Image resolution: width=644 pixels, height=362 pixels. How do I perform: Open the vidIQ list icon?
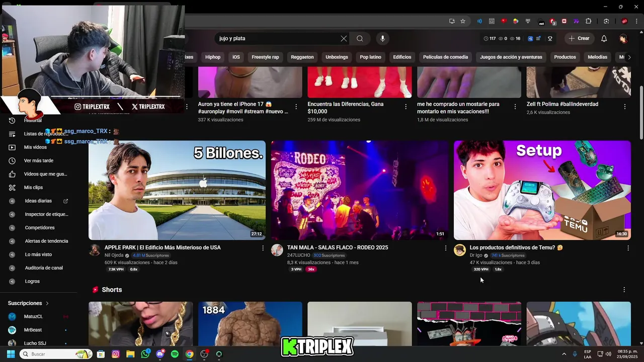(x=538, y=39)
